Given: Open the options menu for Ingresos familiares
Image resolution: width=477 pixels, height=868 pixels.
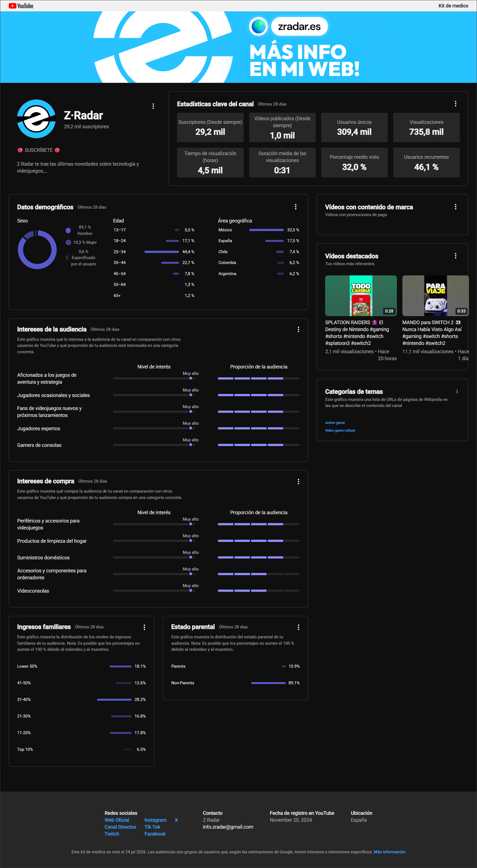Looking at the screenshot, I should 144,627.
